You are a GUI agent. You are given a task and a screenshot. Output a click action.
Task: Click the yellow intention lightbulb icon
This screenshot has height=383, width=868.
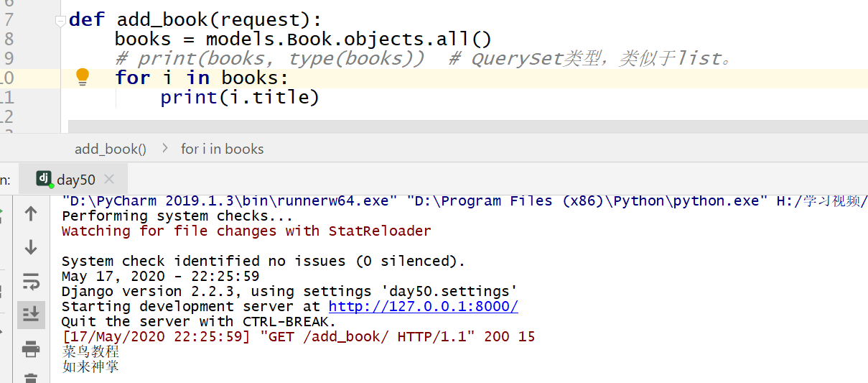coord(83,76)
